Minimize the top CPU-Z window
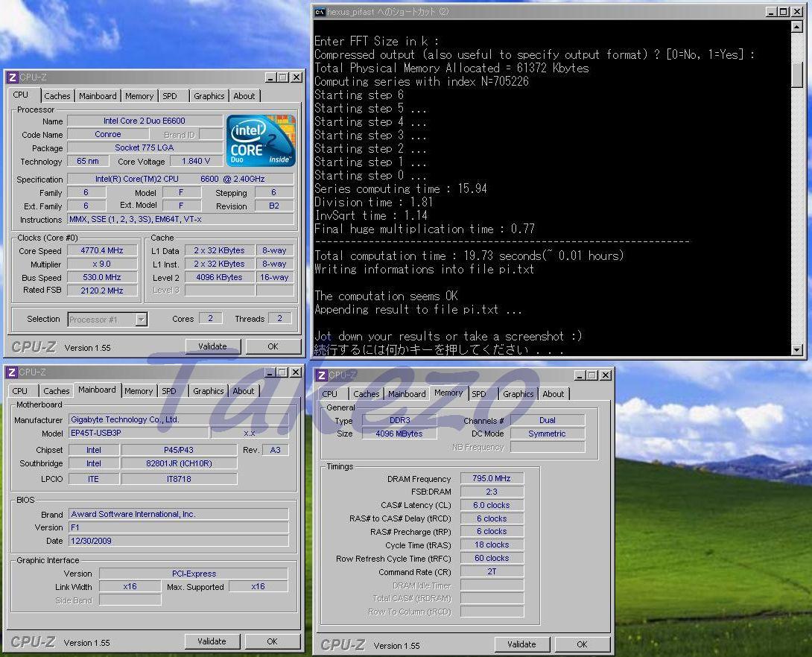 (270, 77)
